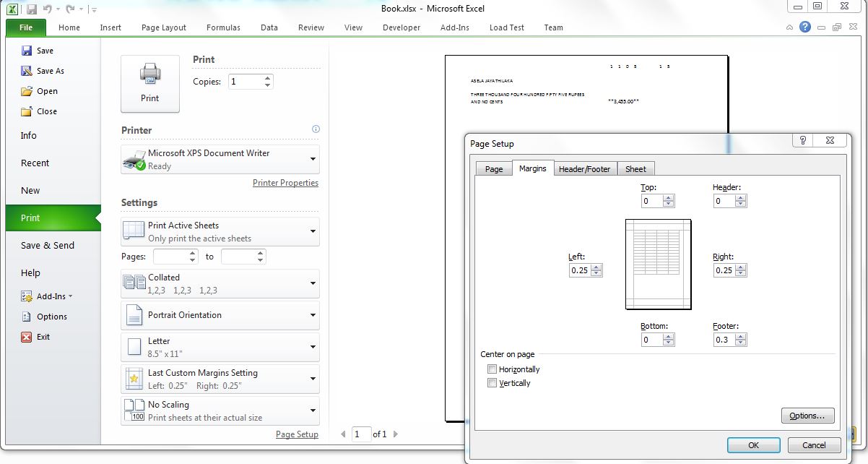The image size is (868, 464).
Task: Adjust the Right margin spinner arrows
Action: tap(741, 270)
